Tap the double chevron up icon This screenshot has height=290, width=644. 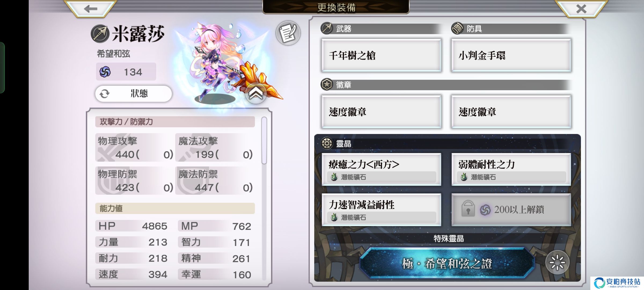coord(256,93)
